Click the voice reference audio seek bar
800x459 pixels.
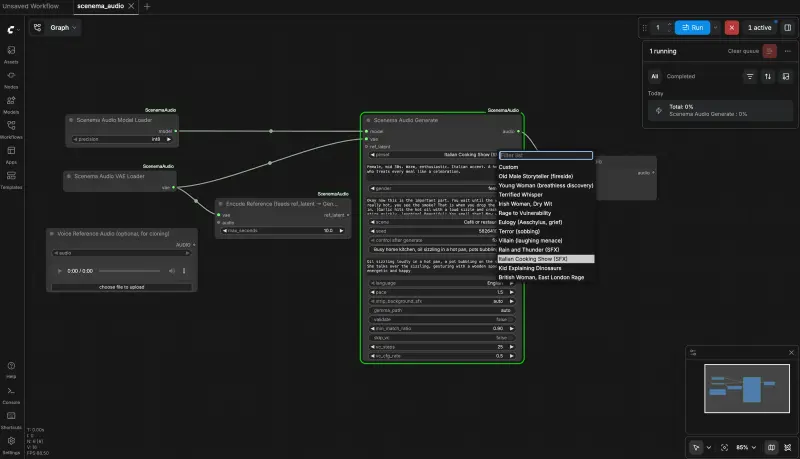[129, 271]
